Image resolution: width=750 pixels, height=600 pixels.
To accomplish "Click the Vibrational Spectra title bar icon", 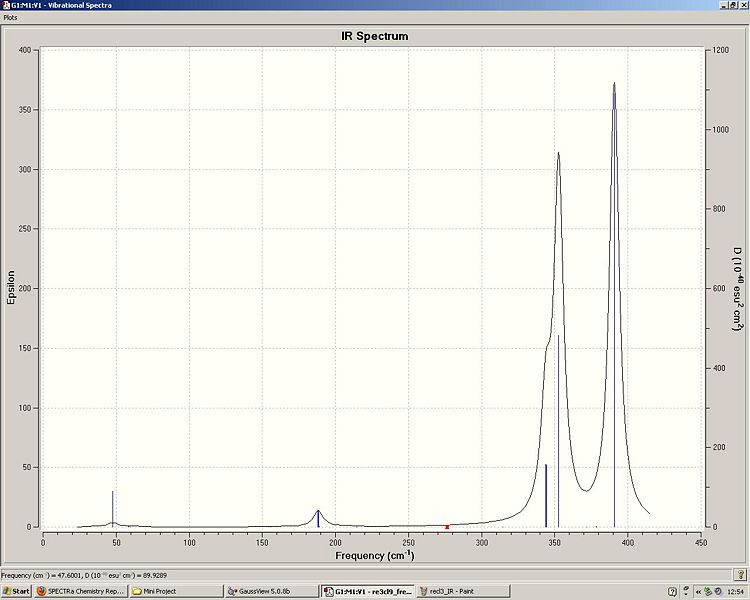I will click(x=6, y=5).
